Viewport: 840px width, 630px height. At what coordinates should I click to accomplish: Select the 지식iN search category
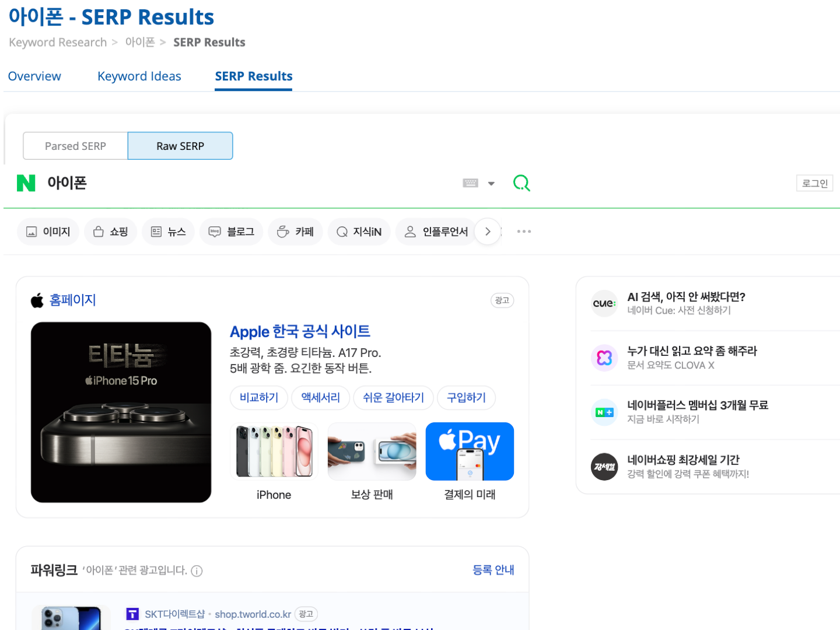pos(359,232)
